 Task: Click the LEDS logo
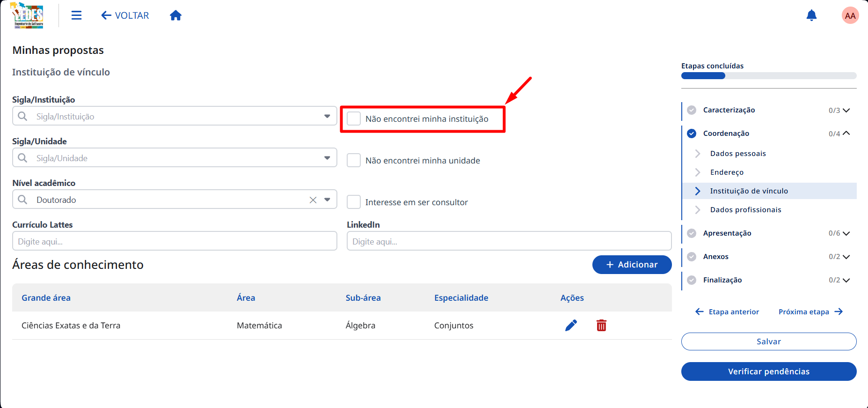click(28, 15)
